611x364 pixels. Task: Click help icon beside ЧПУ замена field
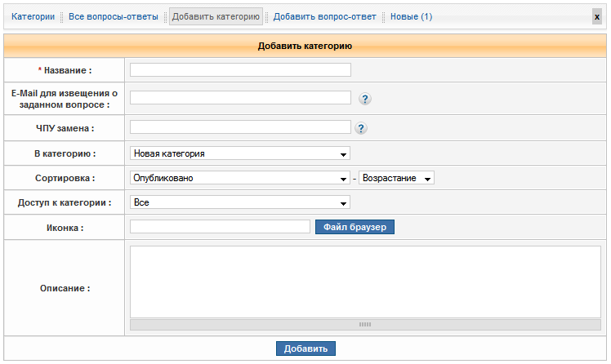point(361,128)
